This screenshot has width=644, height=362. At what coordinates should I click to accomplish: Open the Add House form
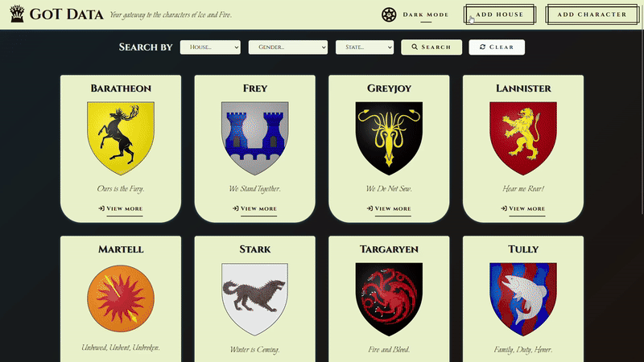[499, 14]
